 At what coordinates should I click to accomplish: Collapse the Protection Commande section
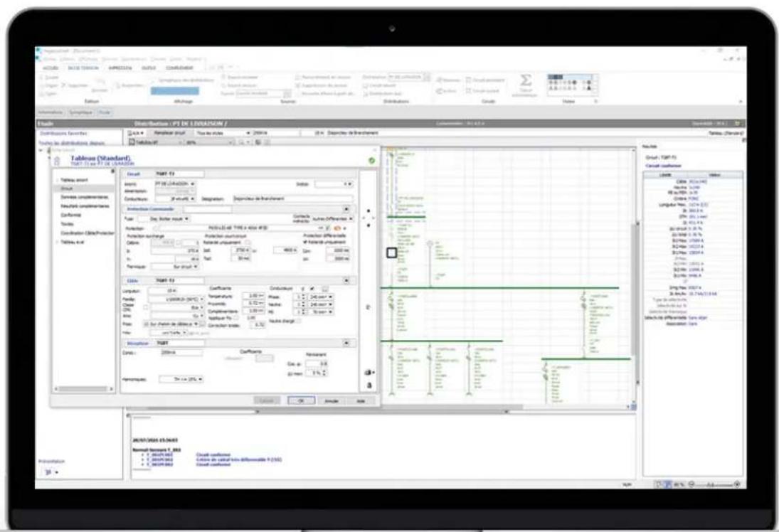point(346,209)
